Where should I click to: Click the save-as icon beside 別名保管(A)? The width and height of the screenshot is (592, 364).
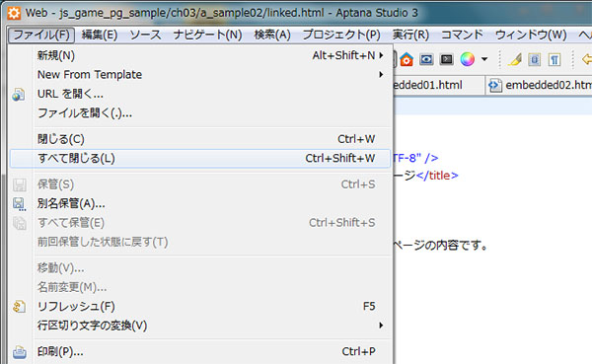(20, 204)
